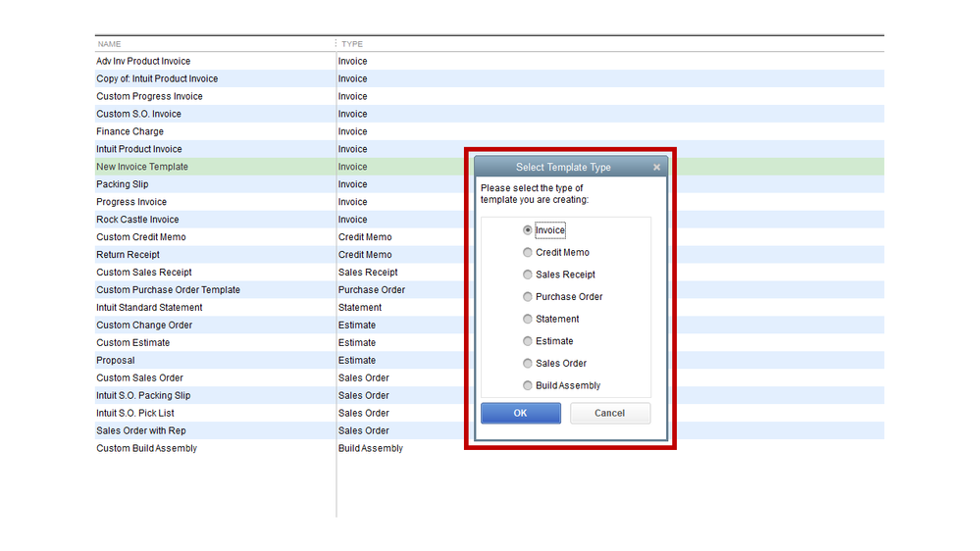Select Custom Sales Order template
The height and width of the screenshot is (551, 980).
coord(140,377)
